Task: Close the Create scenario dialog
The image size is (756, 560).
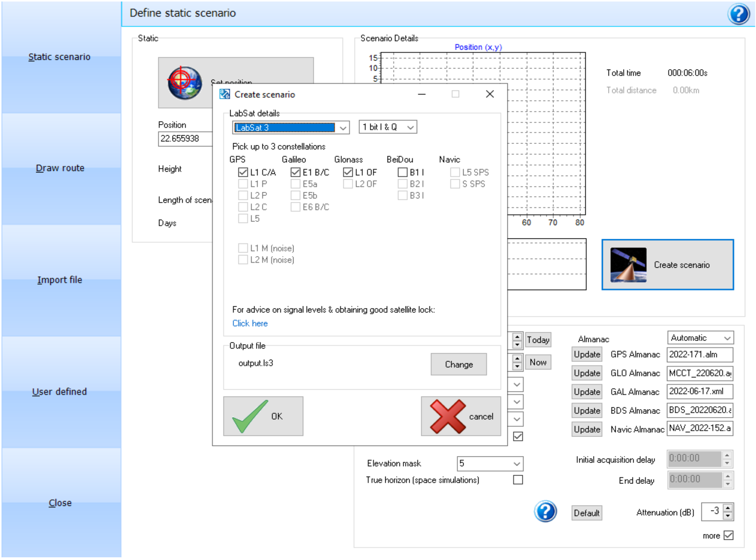Action: pos(490,94)
